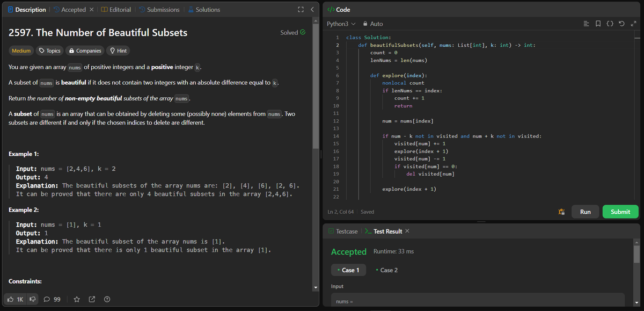Click the green Accepted result heading
Screen dimensions: 644x311
tap(349, 251)
